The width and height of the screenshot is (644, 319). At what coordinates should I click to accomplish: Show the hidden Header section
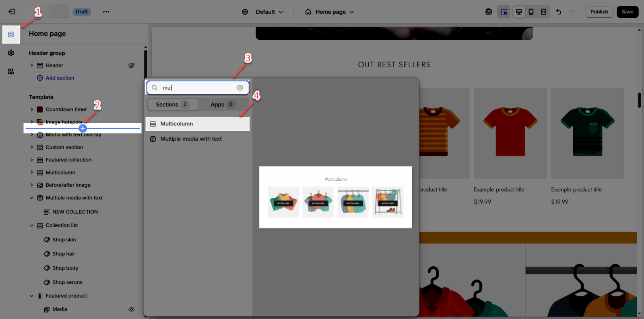(x=131, y=66)
